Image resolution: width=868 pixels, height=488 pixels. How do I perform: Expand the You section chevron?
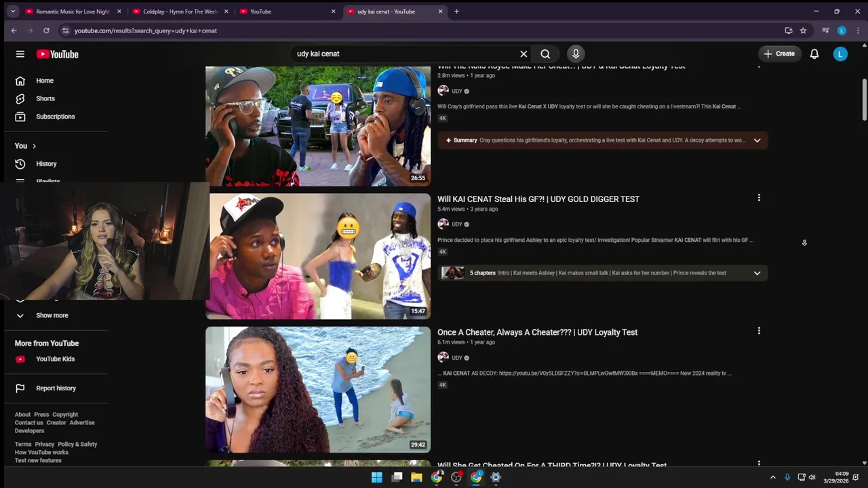(x=34, y=146)
